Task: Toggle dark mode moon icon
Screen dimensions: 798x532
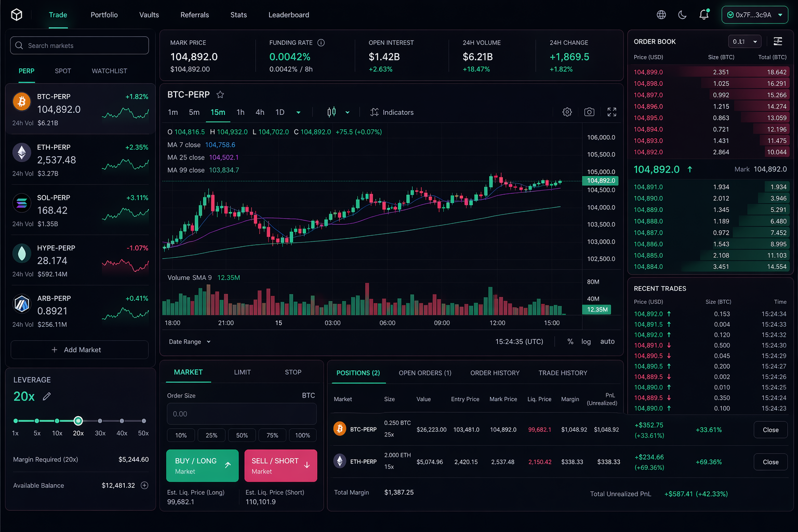Action: click(683, 15)
